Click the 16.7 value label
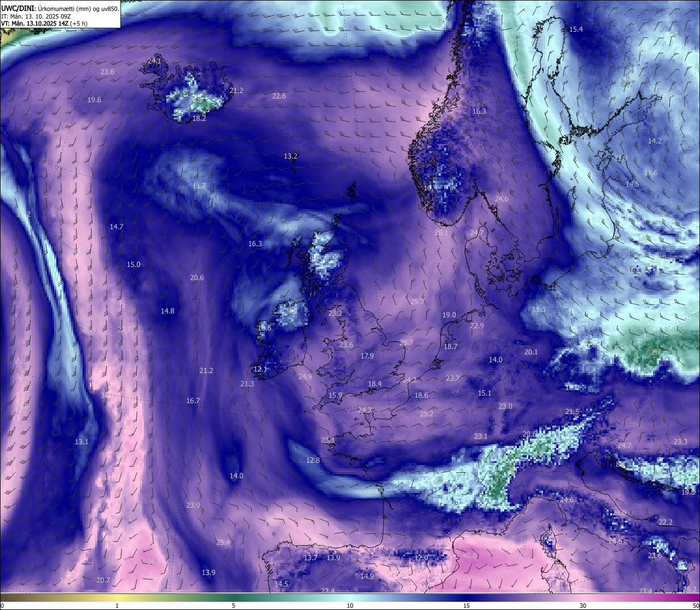 point(193,400)
